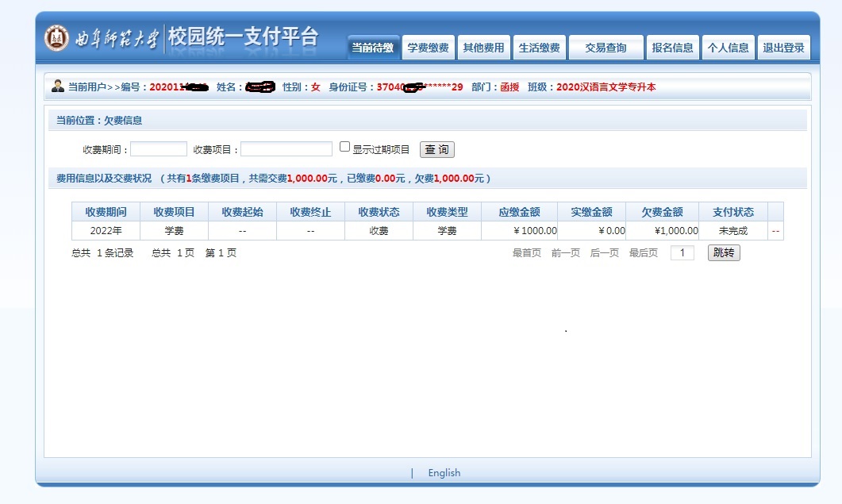Click the page number input box
Viewport: 842px width, 504px height.
[682, 253]
